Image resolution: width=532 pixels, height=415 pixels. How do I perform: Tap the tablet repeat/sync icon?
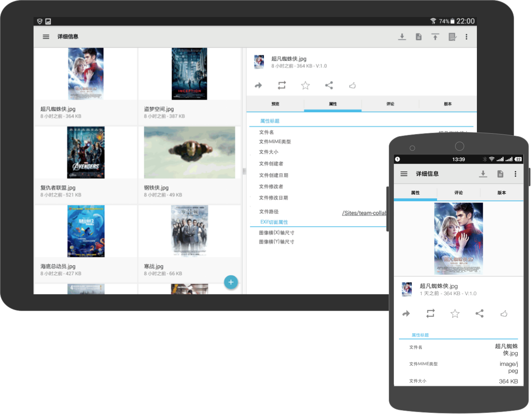click(x=282, y=85)
